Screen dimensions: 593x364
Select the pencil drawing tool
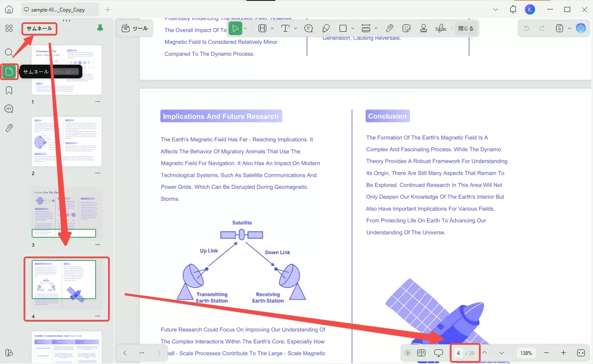pos(326,28)
